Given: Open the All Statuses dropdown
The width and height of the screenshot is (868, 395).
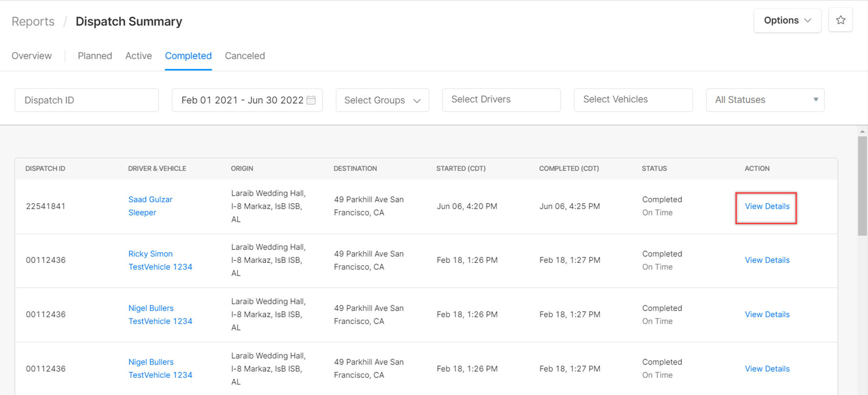Looking at the screenshot, I should pos(765,100).
